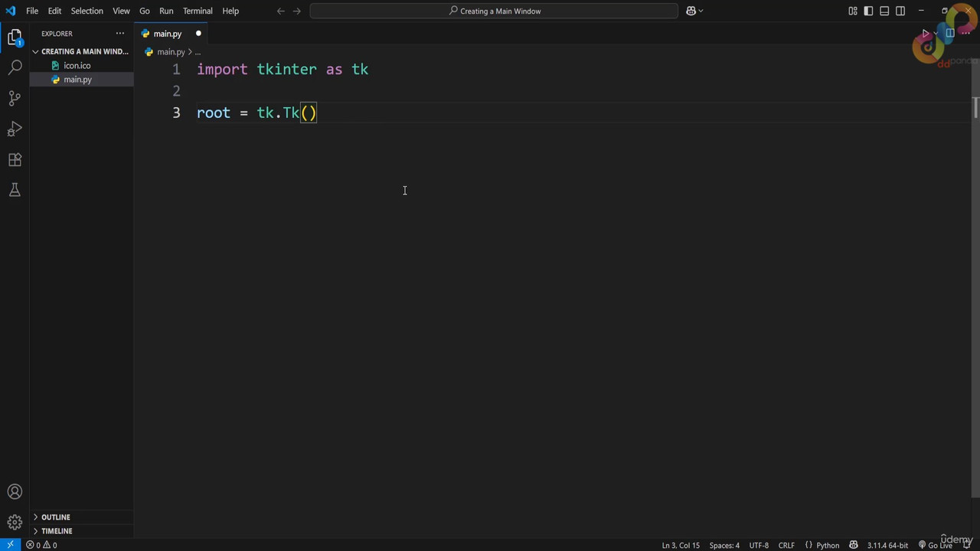Image resolution: width=980 pixels, height=551 pixels.
Task: Click the Copilot status bar icon
Action: coord(853,545)
